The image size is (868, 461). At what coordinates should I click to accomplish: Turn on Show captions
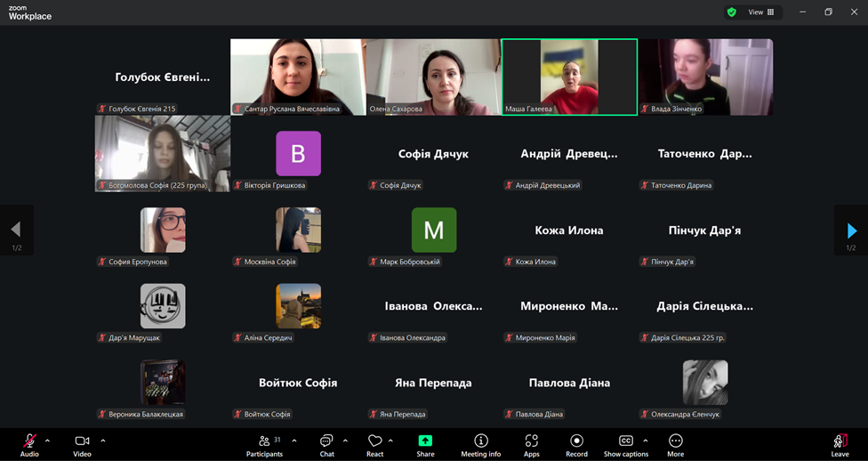coord(625,445)
